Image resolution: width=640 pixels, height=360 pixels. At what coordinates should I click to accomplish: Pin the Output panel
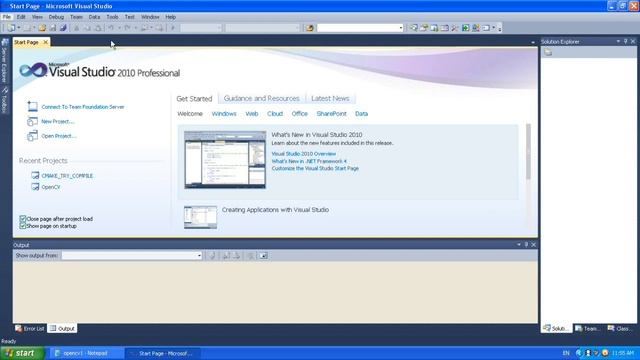(526, 244)
